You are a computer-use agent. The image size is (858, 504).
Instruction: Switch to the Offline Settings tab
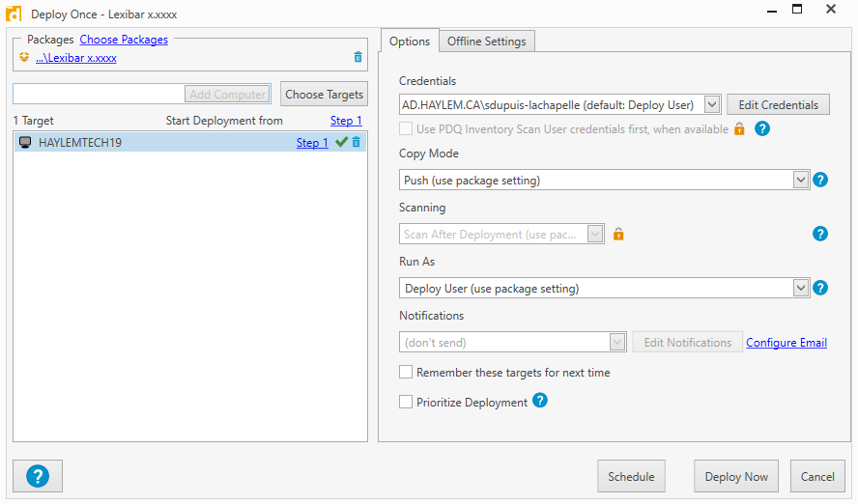[487, 42]
